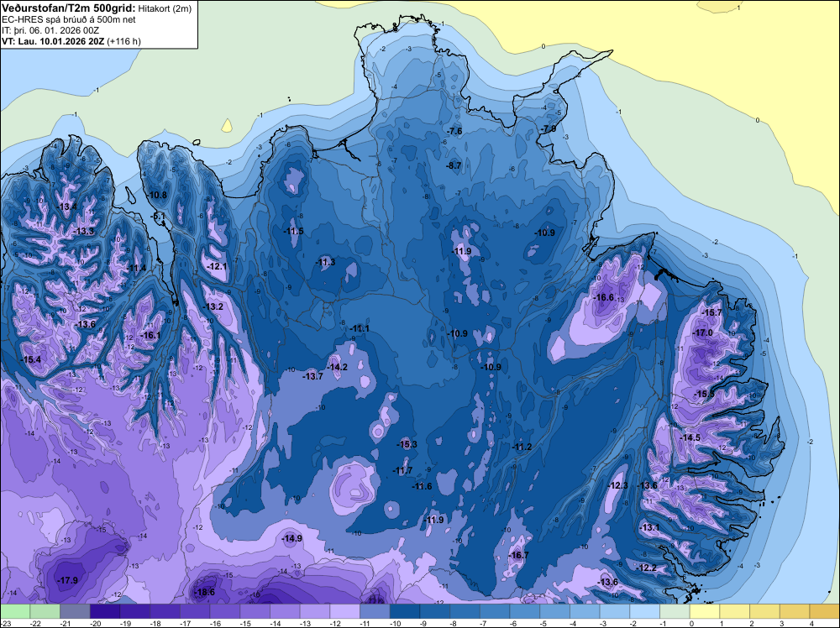840x628 pixels.
Task: Click the 'Hitakort (2m)' header label
Action: pyautogui.click(x=165, y=8)
